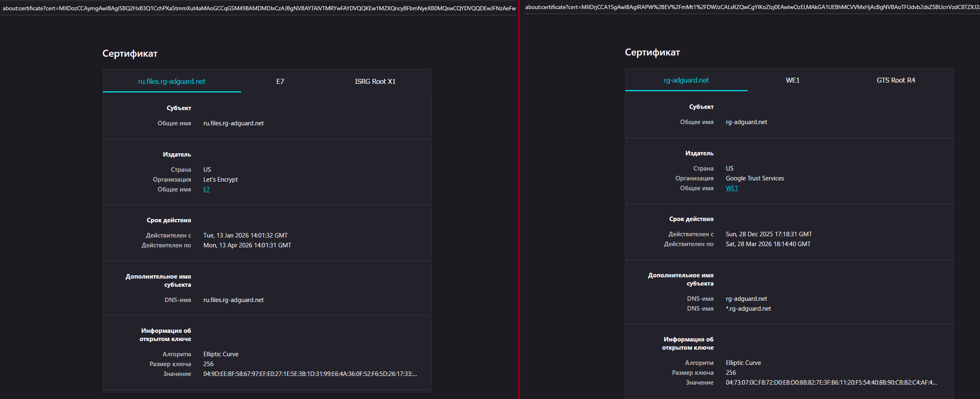
Task: Click Действителен по label beside Mon, 13 Apr
Action: (x=166, y=245)
